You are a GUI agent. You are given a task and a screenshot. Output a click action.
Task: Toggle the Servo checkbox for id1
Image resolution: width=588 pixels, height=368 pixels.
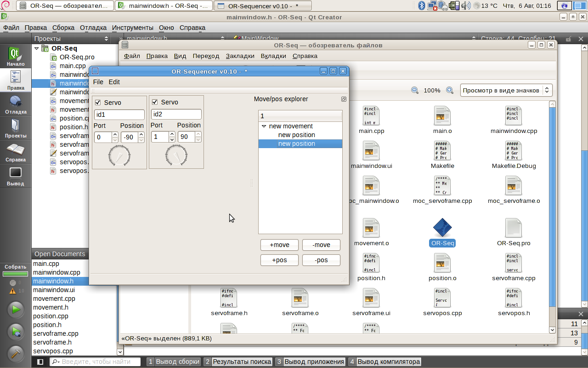click(97, 102)
